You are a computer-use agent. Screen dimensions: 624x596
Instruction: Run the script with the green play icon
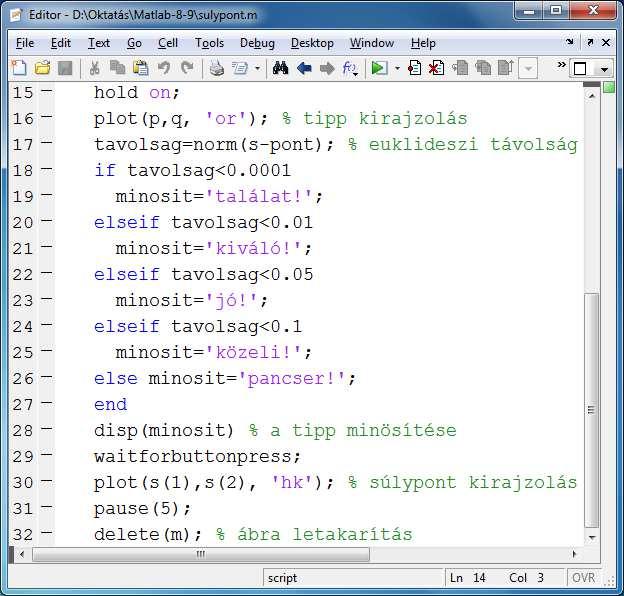click(x=379, y=68)
